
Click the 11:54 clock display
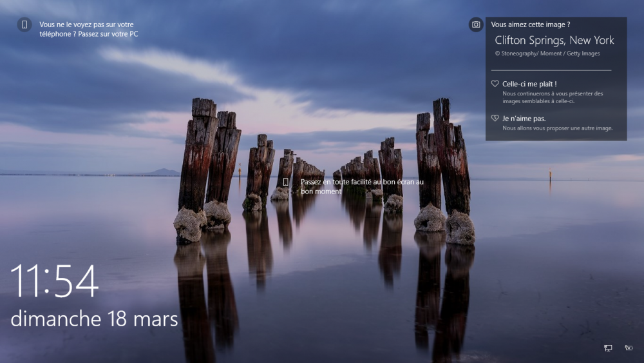click(55, 281)
